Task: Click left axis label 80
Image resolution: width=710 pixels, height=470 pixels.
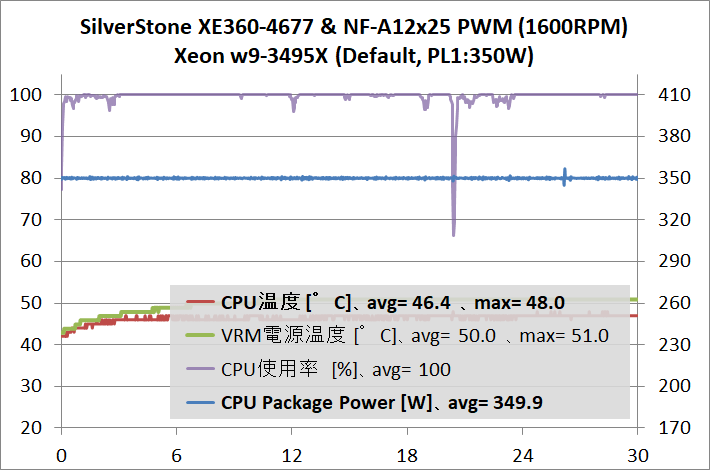Action: pos(31,178)
